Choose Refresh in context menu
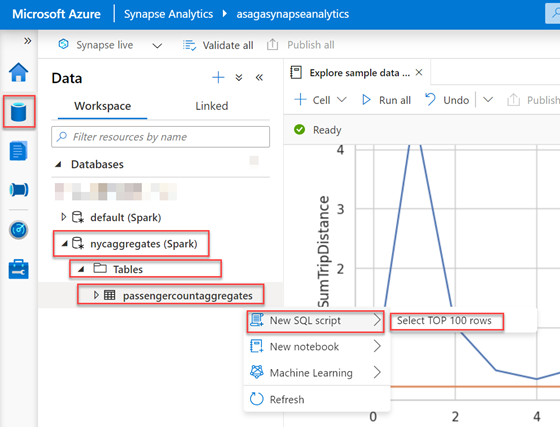This screenshot has height=427, width=560. tap(315, 399)
